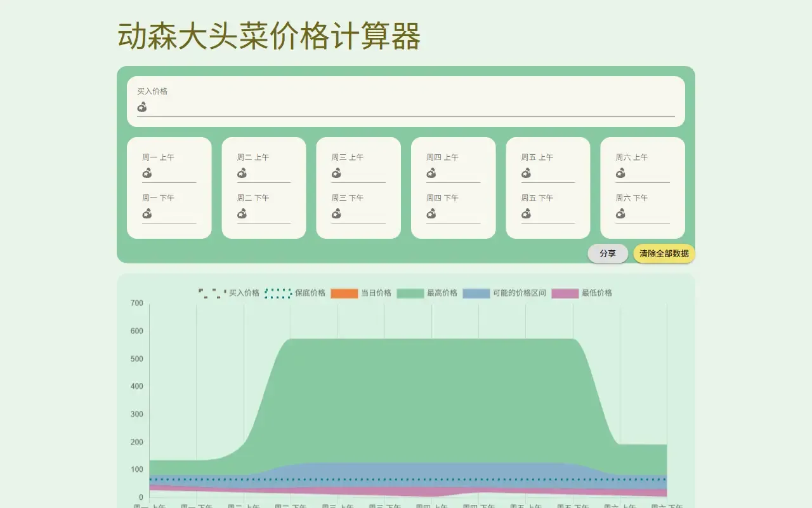Screen dimensions: 812x508
Task: Click the 分享 share button
Action: click(x=608, y=253)
